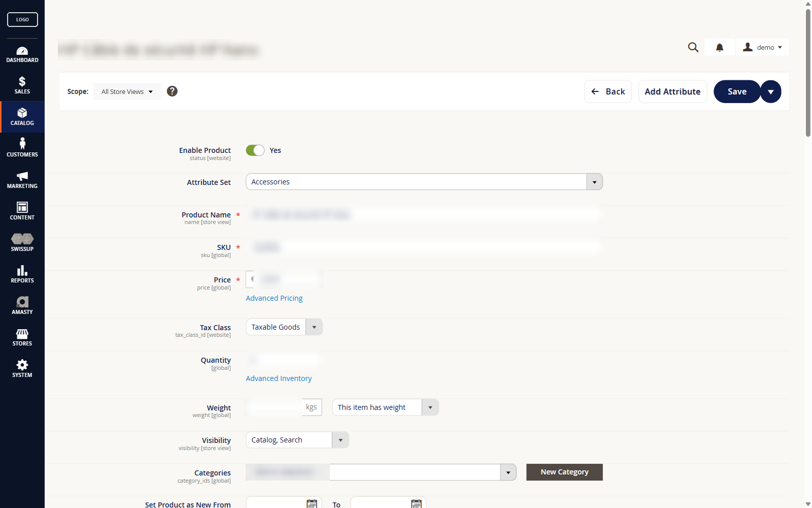
Task: Click the search magnifier icon
Action: tap(693, 47)
